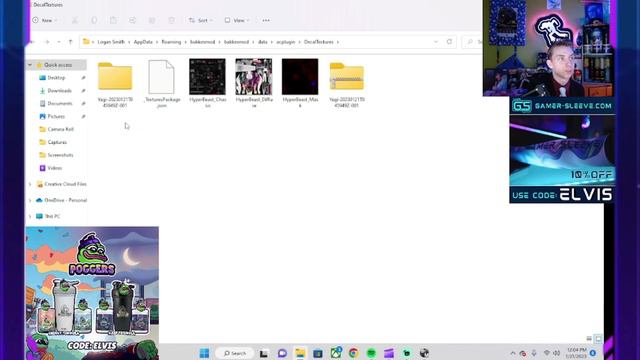The width and height of the screenshot is (640, 360).
Task: Select the Yagi regular folder icon
Action: 115,76
